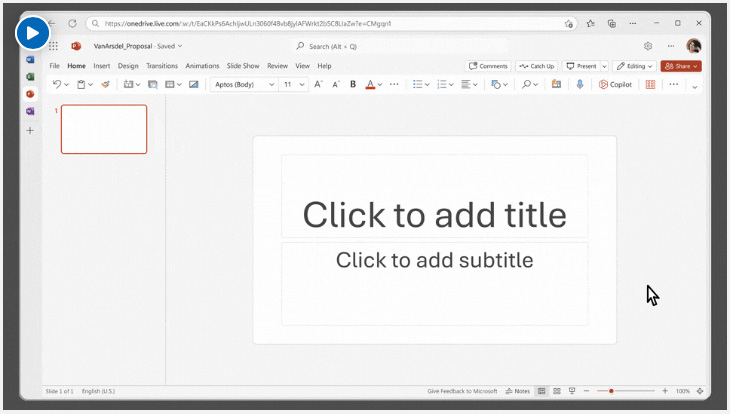The width and height of the screenshot is (730, 414).
Task: Click the Format Painter icon
Action: tap(105, 85)
